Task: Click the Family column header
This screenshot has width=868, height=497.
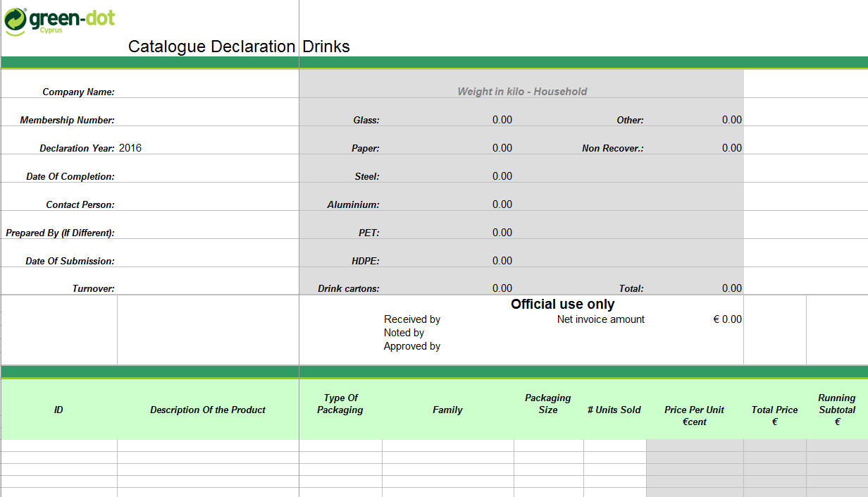Action: pyautogui.click(x=447, y=410)
